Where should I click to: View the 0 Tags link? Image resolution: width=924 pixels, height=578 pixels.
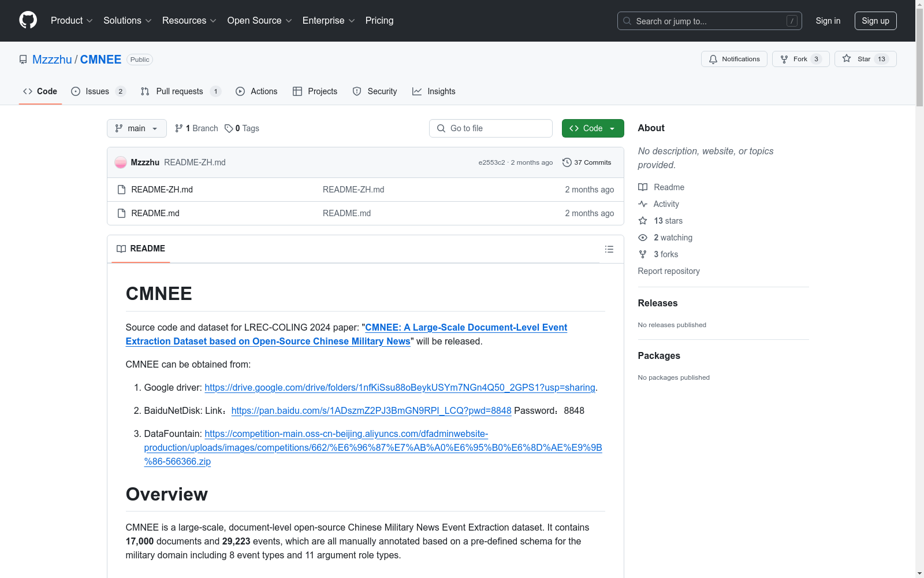click(x=242, y=128)
